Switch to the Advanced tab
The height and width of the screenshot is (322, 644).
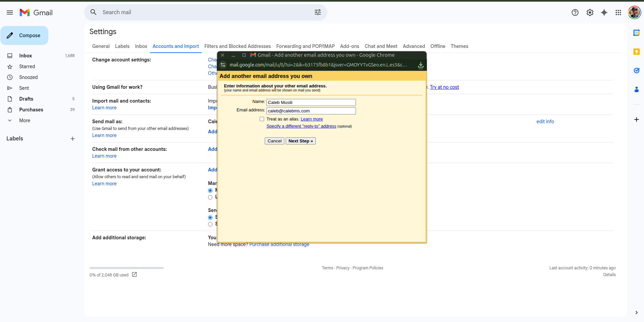pyautogui.click(x=414, y=46)
